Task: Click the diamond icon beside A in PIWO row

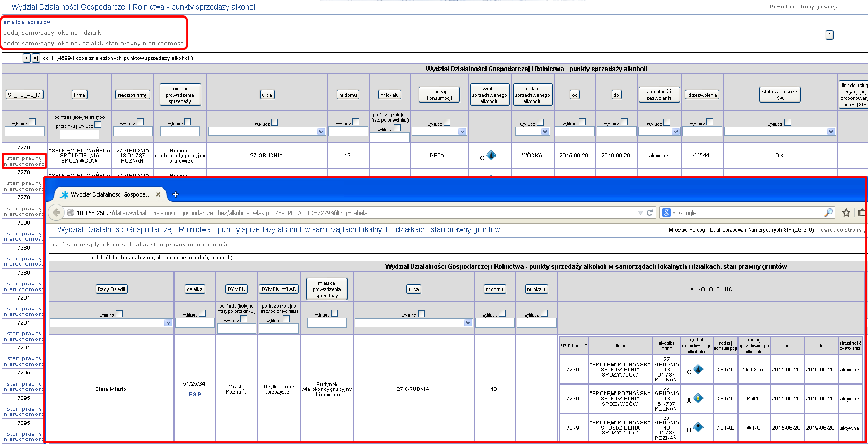Action: (x=698, y=398)
